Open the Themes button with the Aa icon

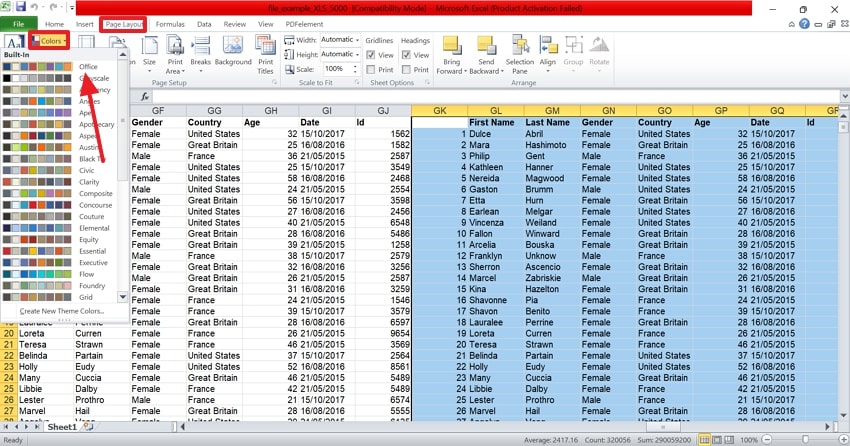(x=15, y=42)
